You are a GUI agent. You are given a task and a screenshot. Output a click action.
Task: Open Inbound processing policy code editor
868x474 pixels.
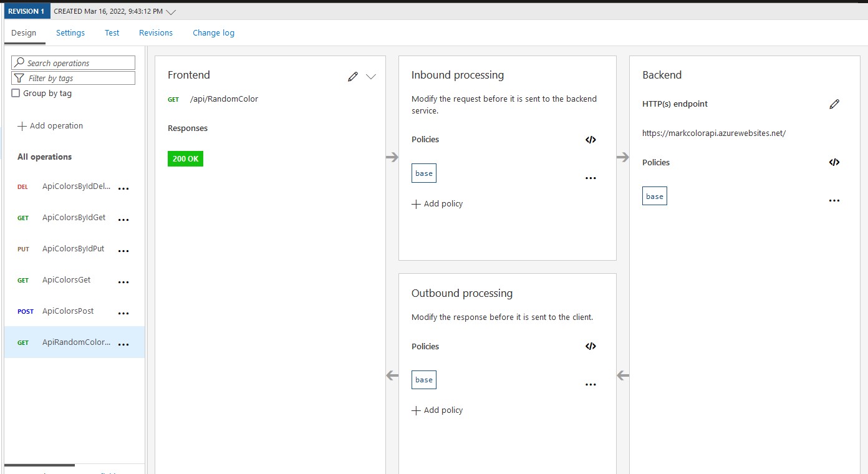591,140
